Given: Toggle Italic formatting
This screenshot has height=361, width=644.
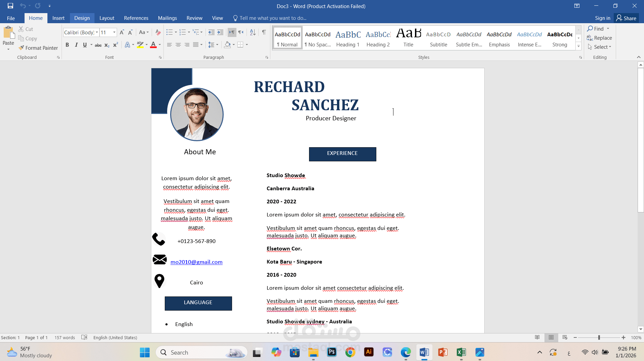Looking at the screenshot, I should (76, 44).
